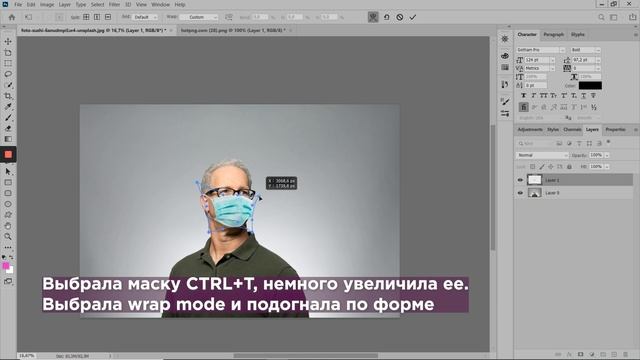Image resolution: width=640 pixels, height=360 pixels.
Task: Open the Filter menu
Action: point(114,4)
